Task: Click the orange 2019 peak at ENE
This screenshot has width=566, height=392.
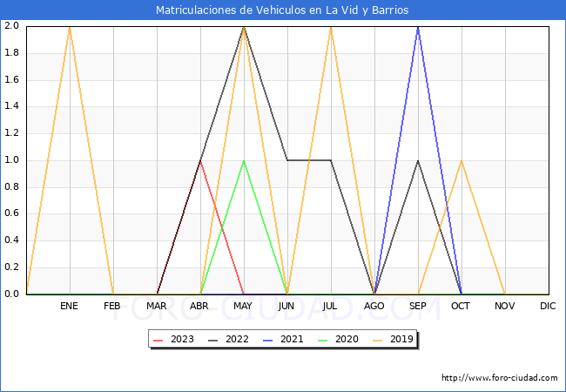Action: point(70,27)
